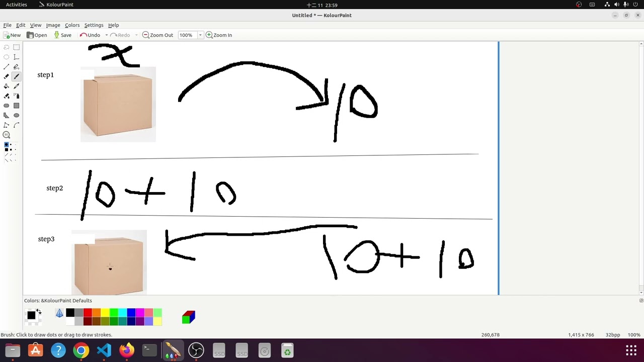The width and height of the screenshot is (644, 362).
Task: Select the Rectangular Selection tool
Action: tap(16, 47)
